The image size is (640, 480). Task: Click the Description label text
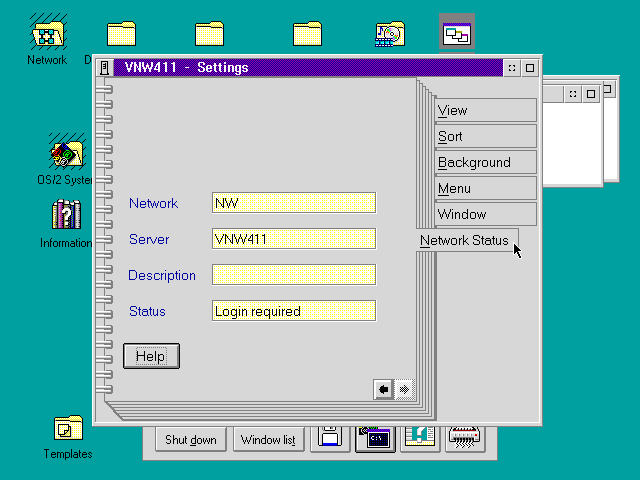(162, 276)
